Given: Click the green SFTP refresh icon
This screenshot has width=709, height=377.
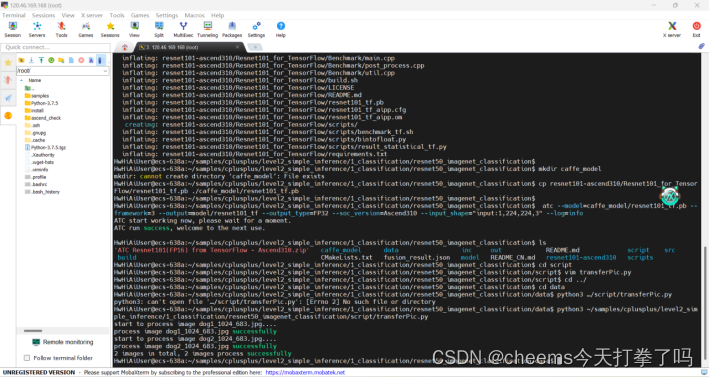Looking at the screenshot, I should [51, 60].
